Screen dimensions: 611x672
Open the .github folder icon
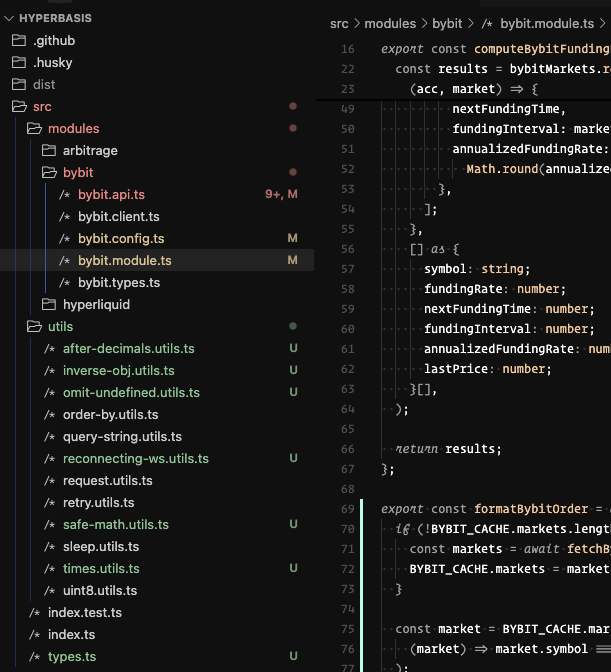pos(19,40)
